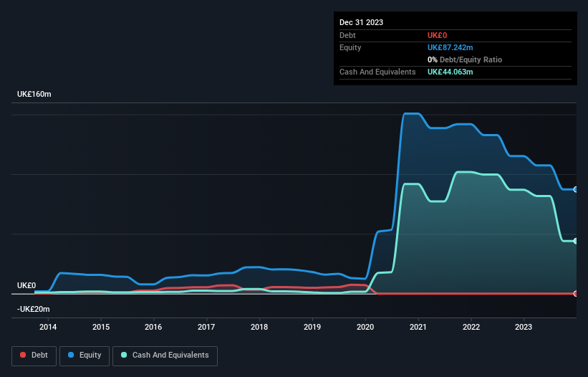Click the teal Cash And Equivalents legend dot

(x=124, y=355)
